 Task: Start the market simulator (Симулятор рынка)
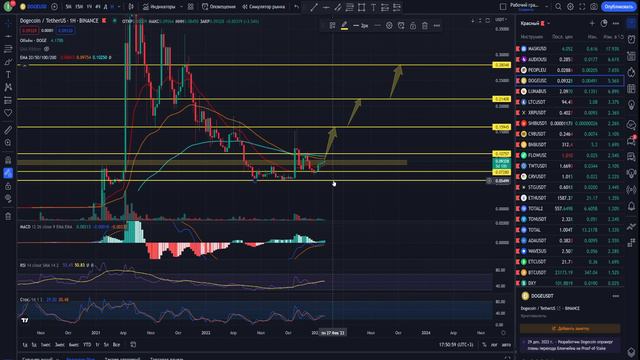pos(263,7)
